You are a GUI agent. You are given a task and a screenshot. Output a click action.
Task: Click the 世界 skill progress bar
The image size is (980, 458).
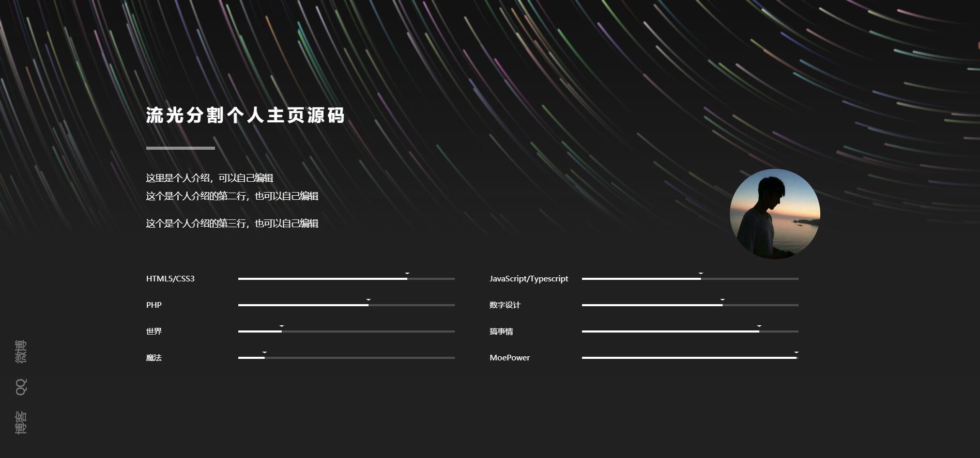346,331
